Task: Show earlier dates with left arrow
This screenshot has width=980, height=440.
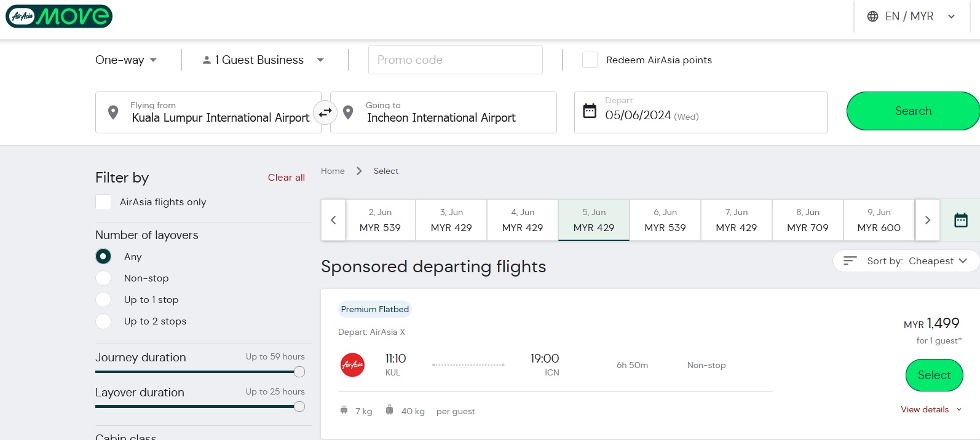Action: pyautogui.click(x=333, y=220)
